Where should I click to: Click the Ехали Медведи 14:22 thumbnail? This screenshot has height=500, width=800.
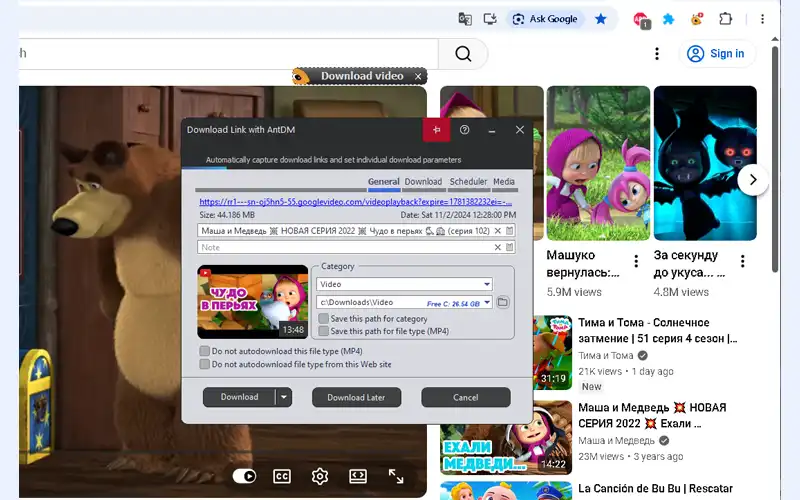tap(506, 438)
